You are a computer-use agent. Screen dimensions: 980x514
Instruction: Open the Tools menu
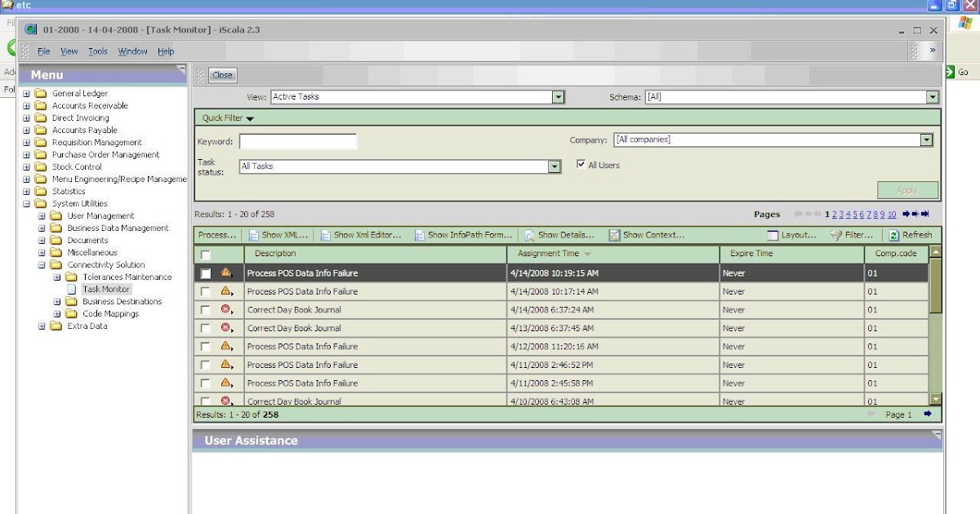97,51
